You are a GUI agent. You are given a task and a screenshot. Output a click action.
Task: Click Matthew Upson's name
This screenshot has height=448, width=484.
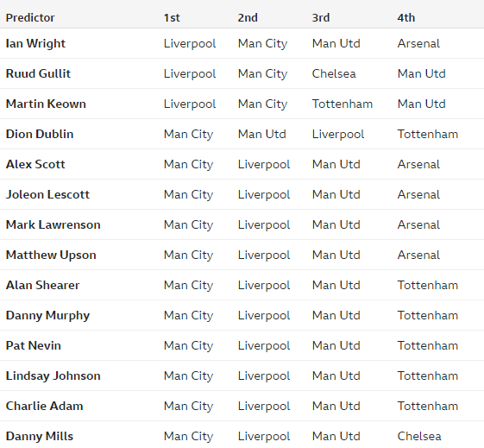tap(51, 255)
